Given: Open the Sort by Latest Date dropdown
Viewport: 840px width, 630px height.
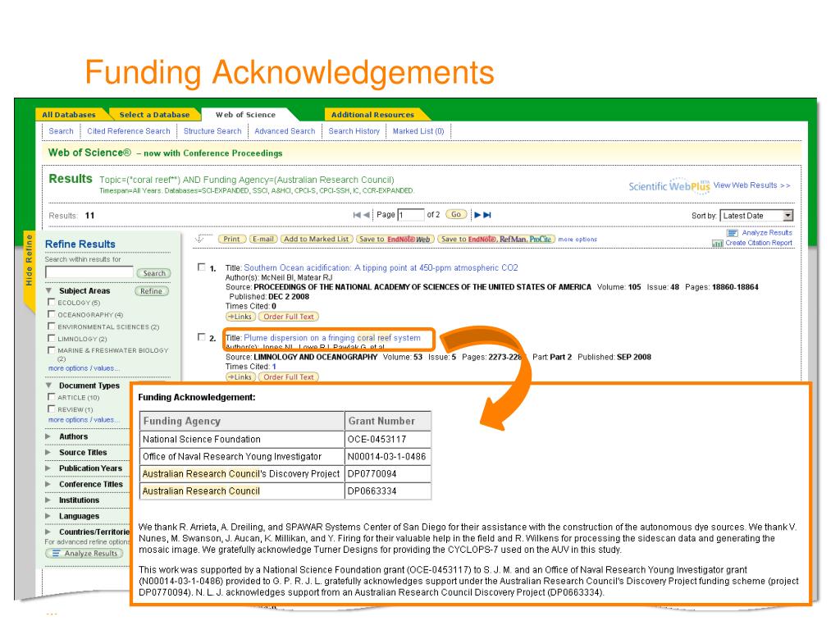Looking at the screenshot, I should pyautogui.click(x=756, y=216).
